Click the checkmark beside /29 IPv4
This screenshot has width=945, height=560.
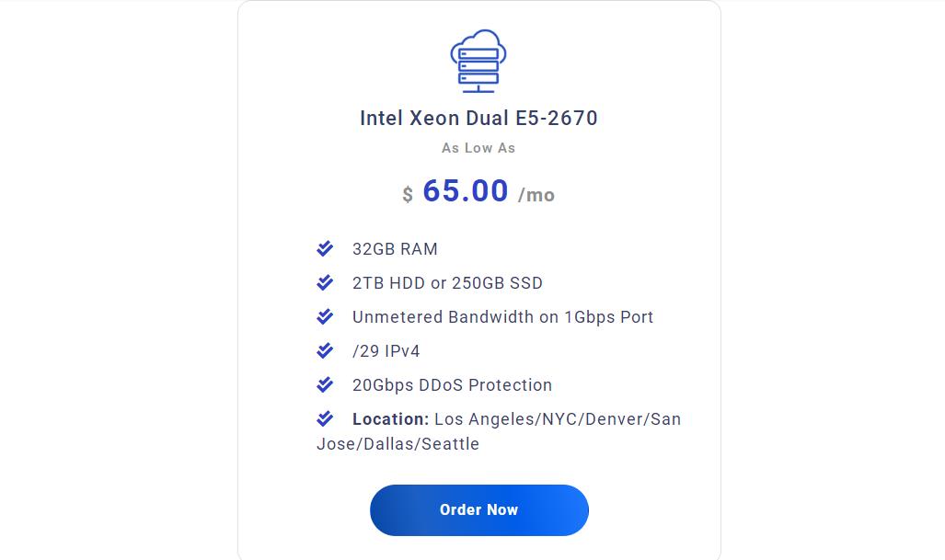tap(325, 349)
